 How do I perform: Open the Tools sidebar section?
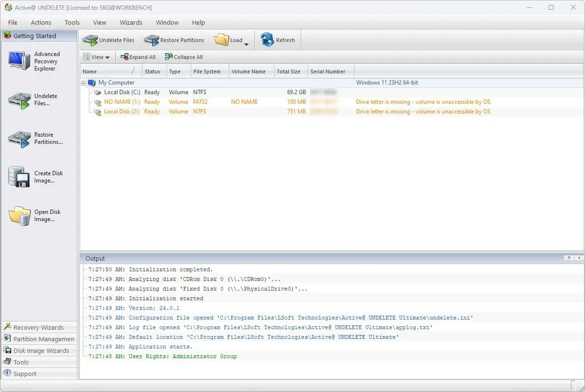click(x=39, y=362)
